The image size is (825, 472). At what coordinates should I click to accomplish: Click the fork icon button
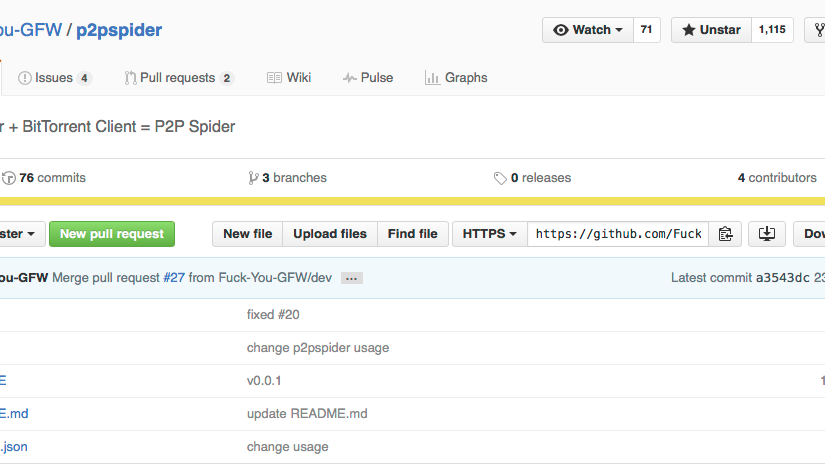(x=817, y=30)
